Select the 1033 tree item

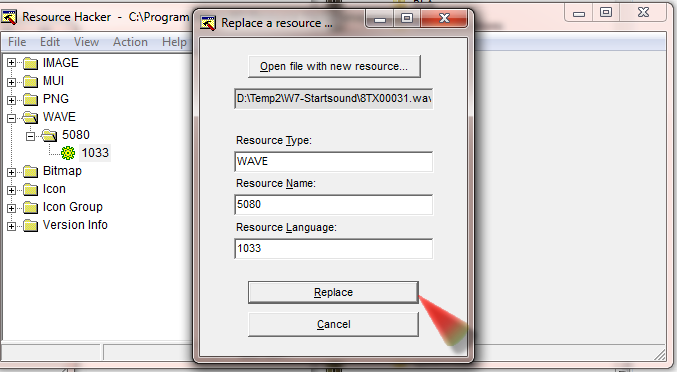pos(95,153)
